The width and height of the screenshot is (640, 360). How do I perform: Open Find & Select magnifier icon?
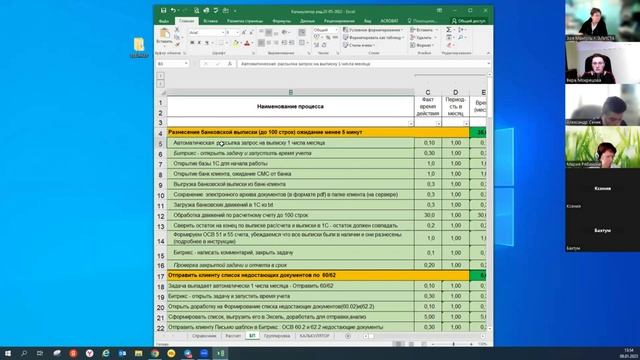460,38
